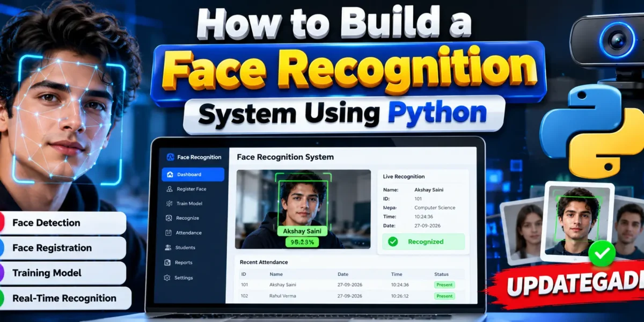Click the Students group icon

click(169, 247)
